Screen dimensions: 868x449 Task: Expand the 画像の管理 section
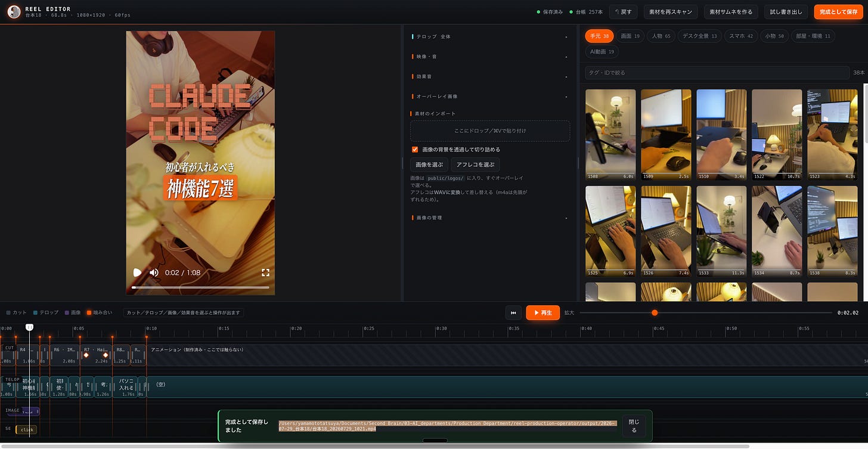(x=489, y=218)
